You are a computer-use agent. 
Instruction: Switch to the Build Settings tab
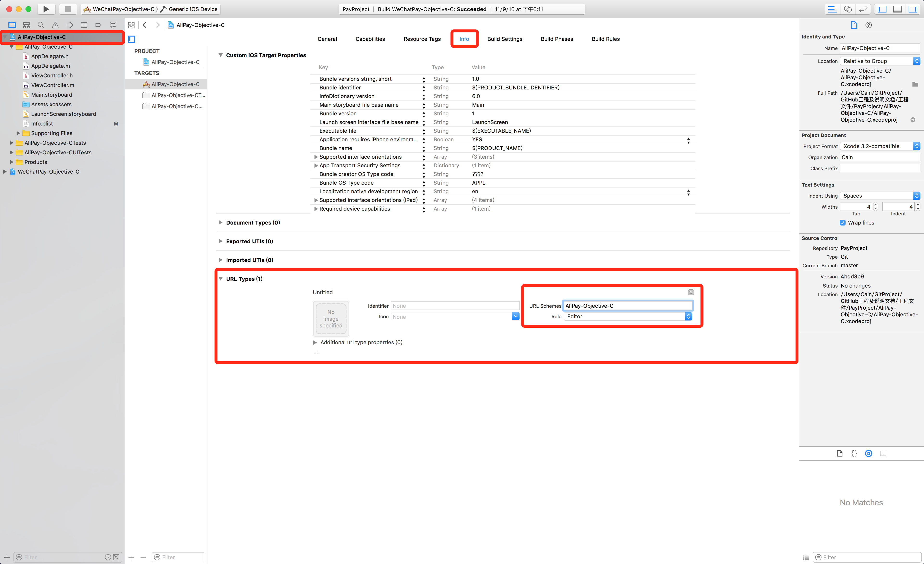coord(505,39)
